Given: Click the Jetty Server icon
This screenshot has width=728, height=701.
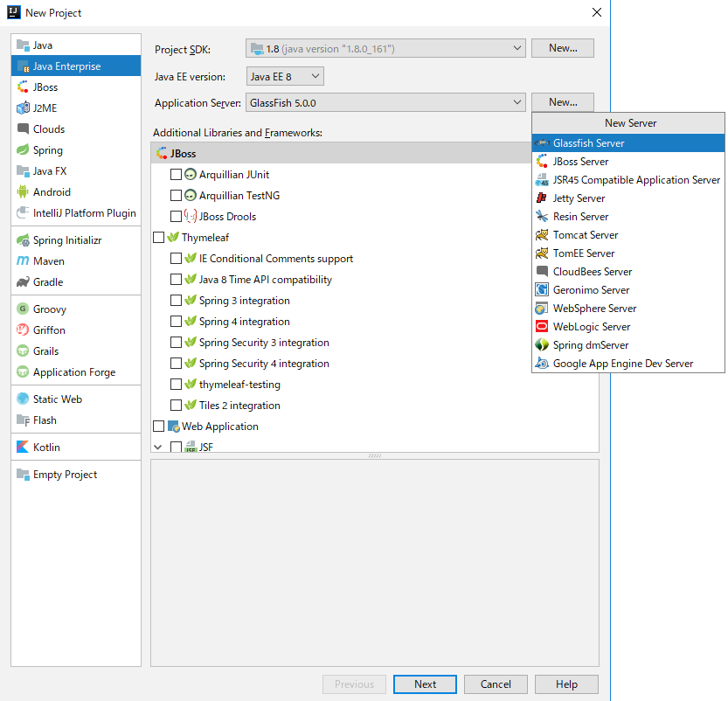Looking at the screenshot, I should 542,198.
